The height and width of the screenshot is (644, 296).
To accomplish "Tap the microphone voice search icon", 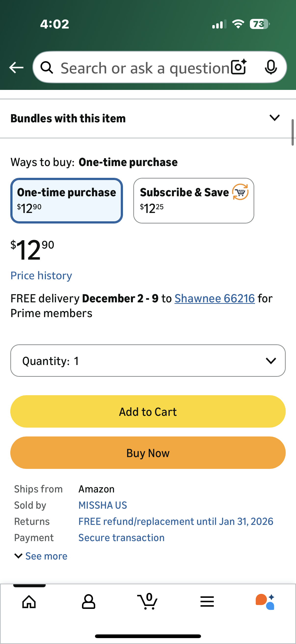I will click(x=270, y=67).
